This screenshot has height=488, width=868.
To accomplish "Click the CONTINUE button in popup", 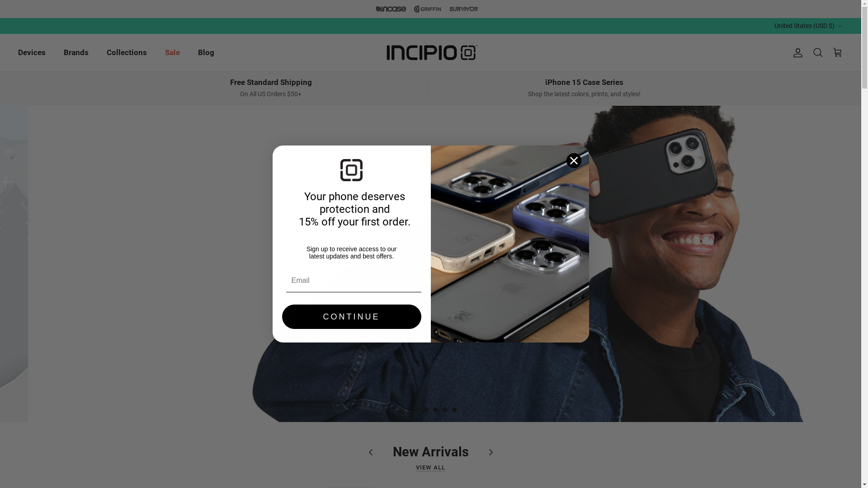I will [x=352, y=317].
